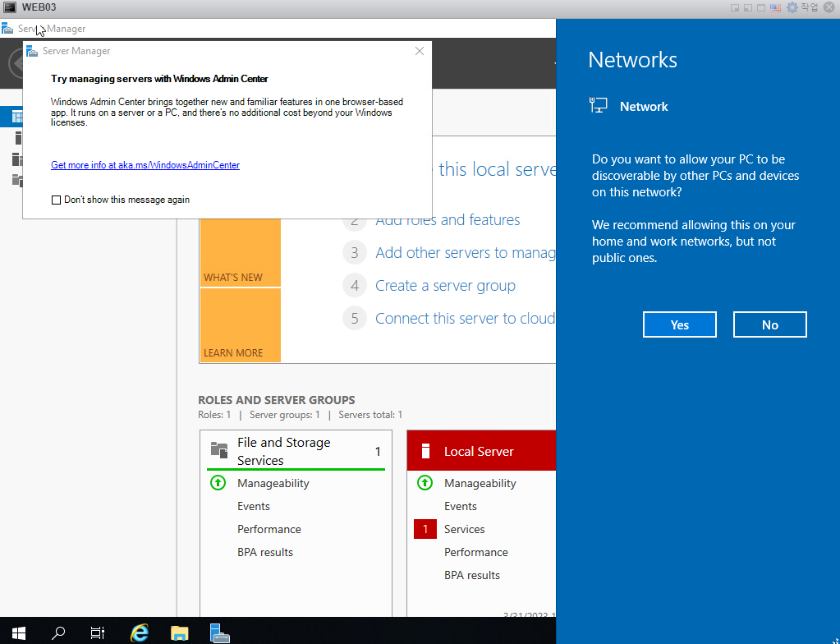Select the All Servers sidebar icon
The image size is (840, 644).
tap(18, 159)
